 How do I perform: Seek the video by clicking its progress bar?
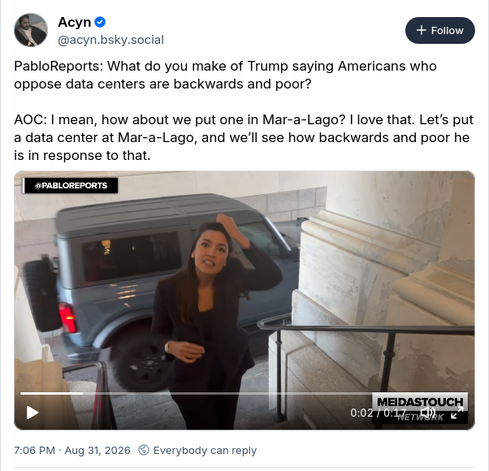click(244, 393)
